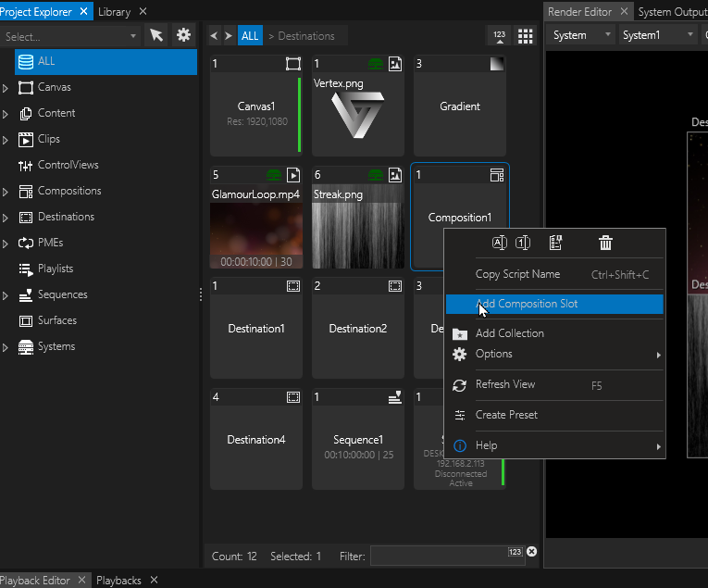Click the rename text icon in context menu
The image size is (708, 588).
(499, 244)
